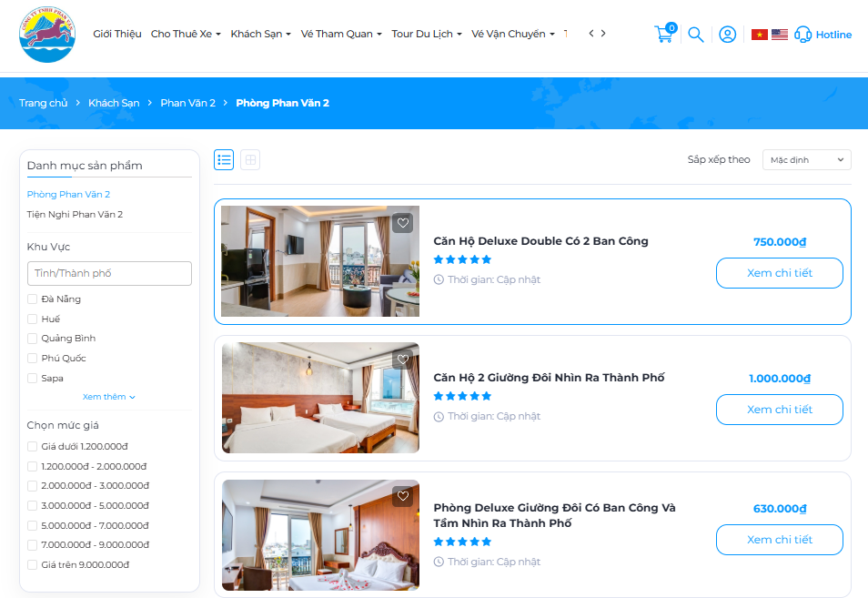Screen dimensions: 868x598
Task: Check the Sapa area filter
Action: [x=32, y=378]
